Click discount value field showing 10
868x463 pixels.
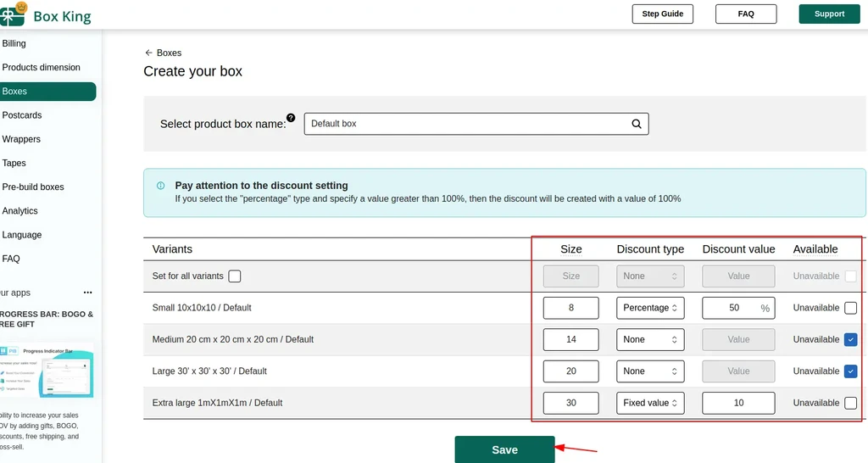click(738, 403)
